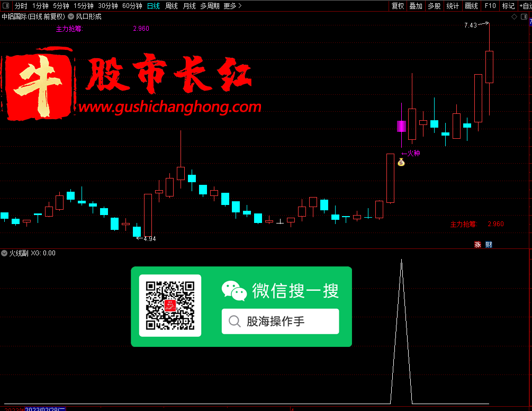Expand the 火线副 sub-indicator dropdown arrow
The width and height of the screenshot is (532, 411).
coord(4,253)
